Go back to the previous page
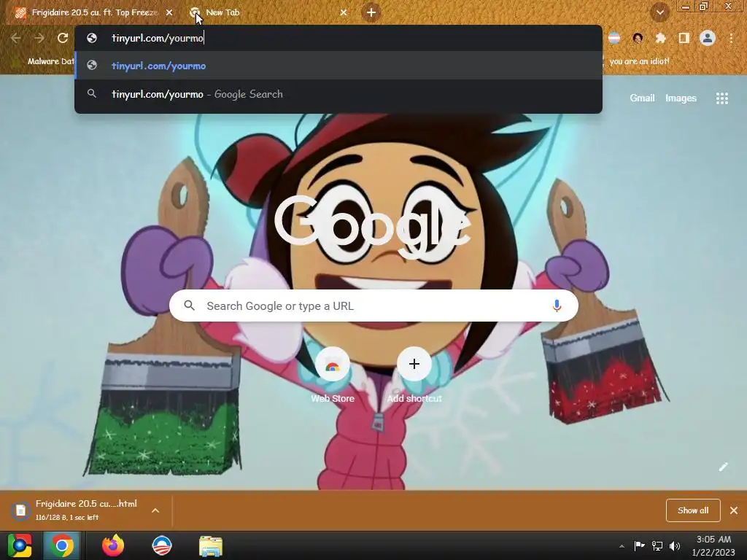This screenshot has width=747, height=560. [x=16, y=38]
